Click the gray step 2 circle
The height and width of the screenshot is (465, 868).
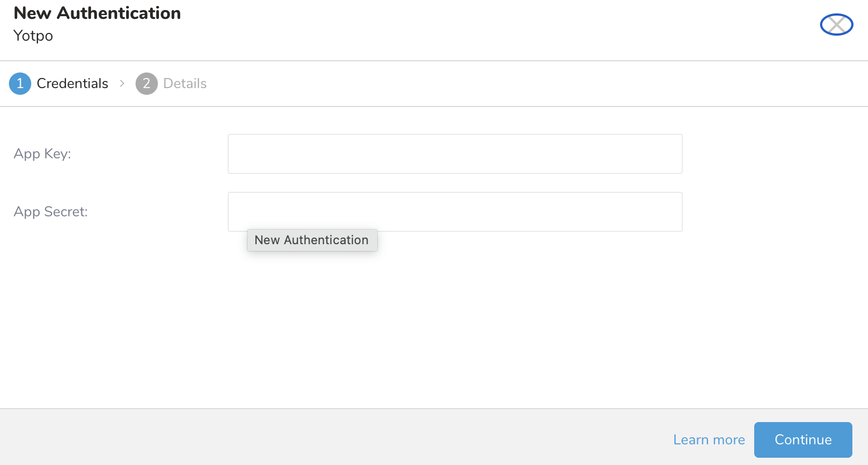pyautogui.click(x=146, y=84)
